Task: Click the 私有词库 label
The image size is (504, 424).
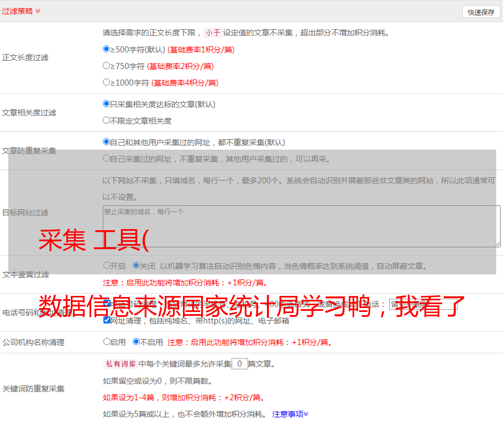Action: [x=119, y=364]
